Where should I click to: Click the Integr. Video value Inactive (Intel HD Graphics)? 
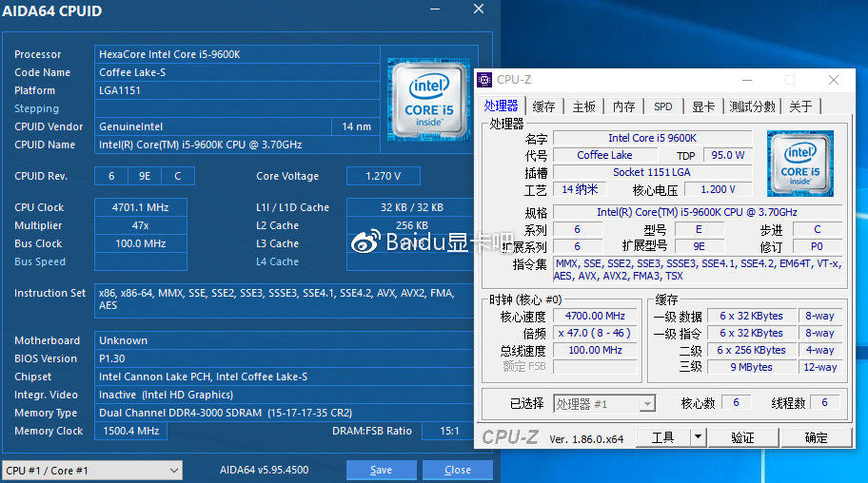tap(284, 395)
